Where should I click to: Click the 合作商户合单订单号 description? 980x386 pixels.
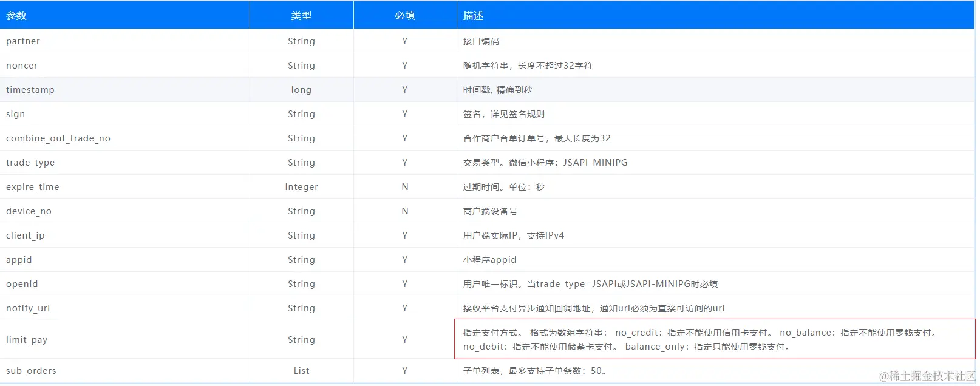(x=537, y=138)
